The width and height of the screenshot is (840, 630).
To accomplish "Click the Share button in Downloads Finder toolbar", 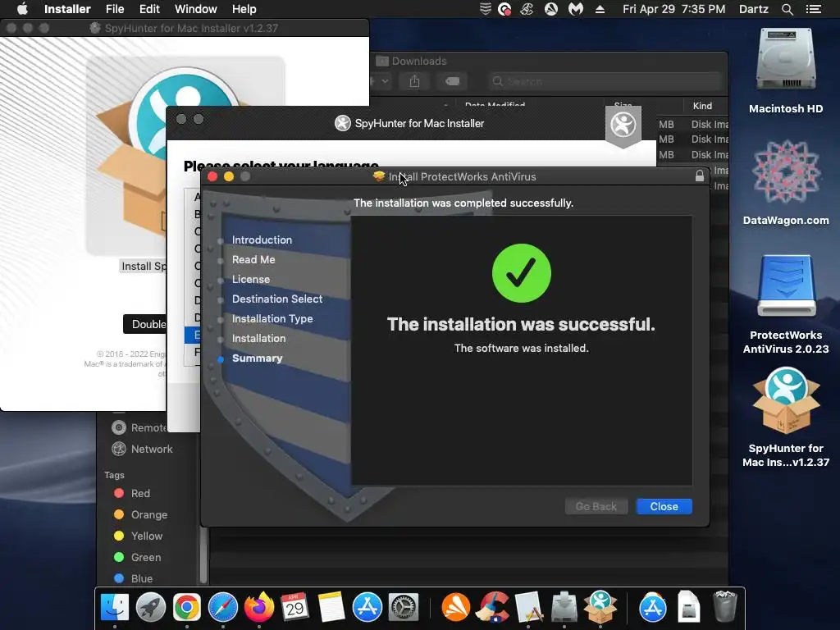I will pyautogui.click(x=414, y=81).
